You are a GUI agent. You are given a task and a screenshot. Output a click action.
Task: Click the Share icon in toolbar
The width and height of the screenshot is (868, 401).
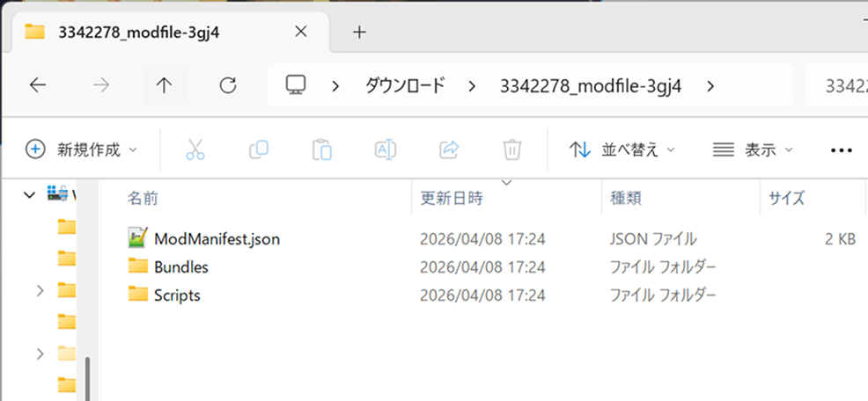[449, 149]
